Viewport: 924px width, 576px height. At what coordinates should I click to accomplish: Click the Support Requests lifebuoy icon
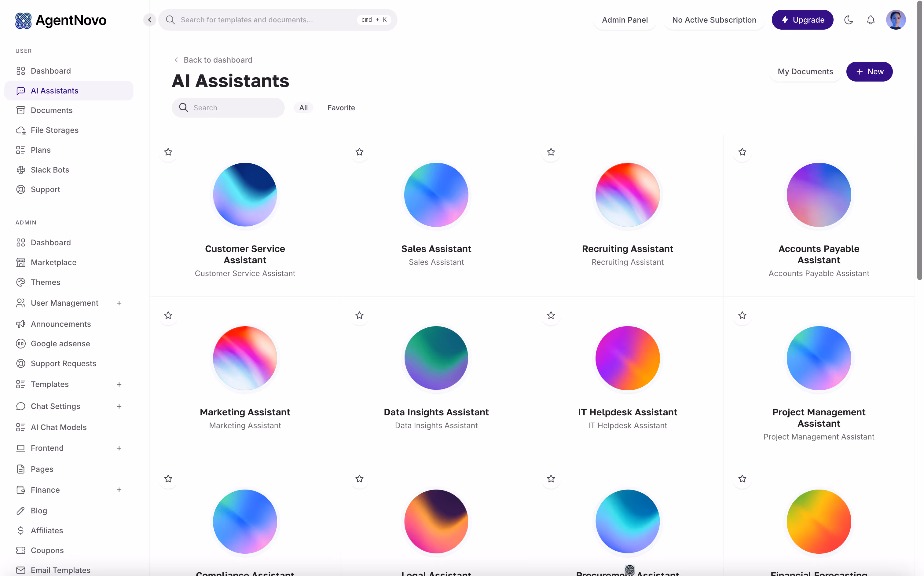tap(20, 363)
